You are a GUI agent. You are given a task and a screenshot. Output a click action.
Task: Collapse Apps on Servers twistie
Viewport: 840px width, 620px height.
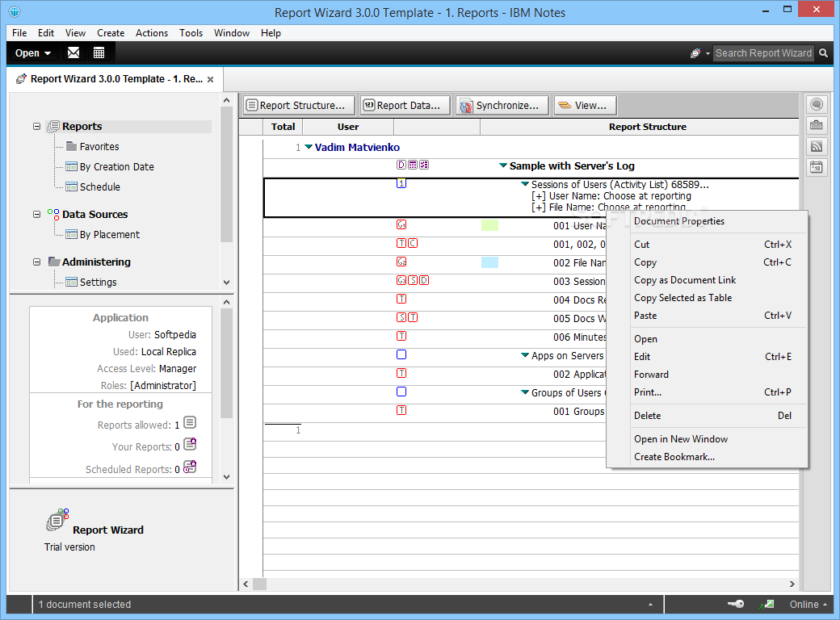[x=525, y=355]
